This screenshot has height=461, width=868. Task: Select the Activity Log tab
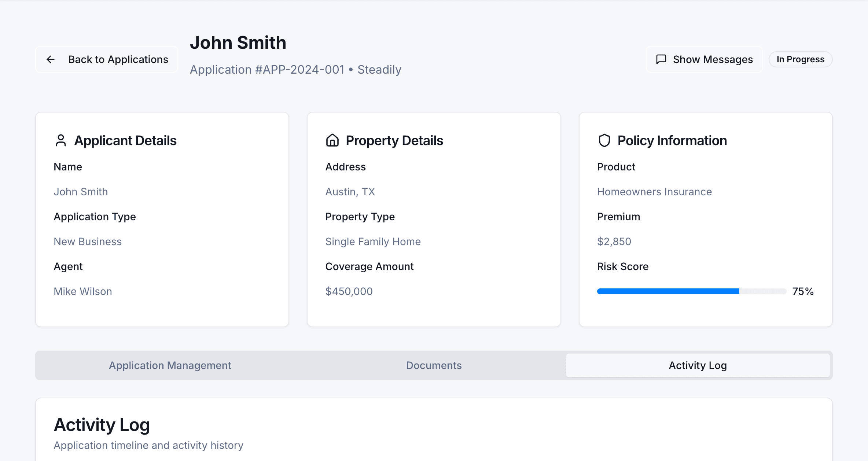[698, 365]
